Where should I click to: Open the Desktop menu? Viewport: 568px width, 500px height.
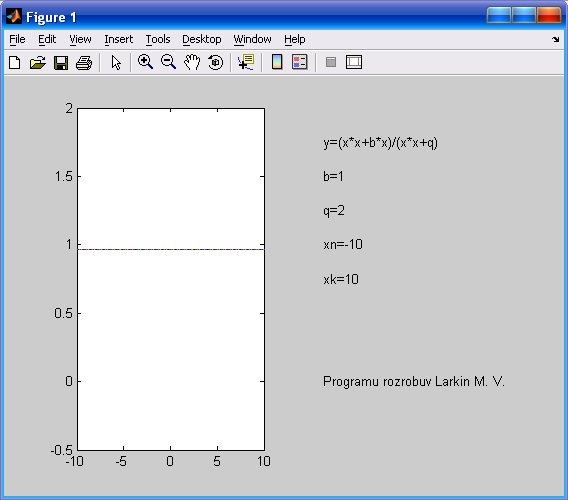coord(201,39)
